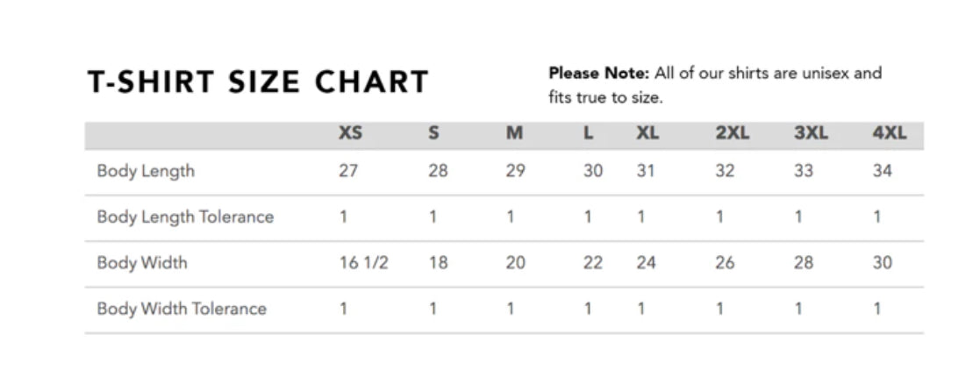980x377 pixels.
Task: Click the 3XL column header
Action: pos(811,134)
